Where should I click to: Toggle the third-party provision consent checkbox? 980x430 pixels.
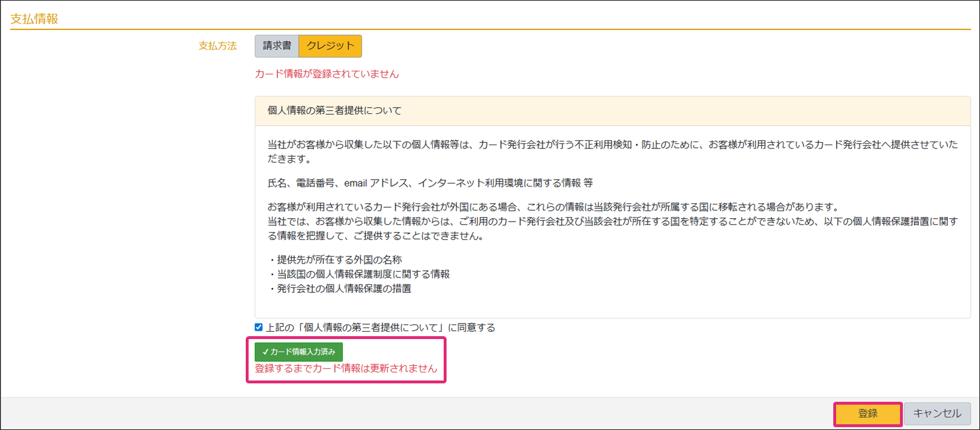point(258,328)
